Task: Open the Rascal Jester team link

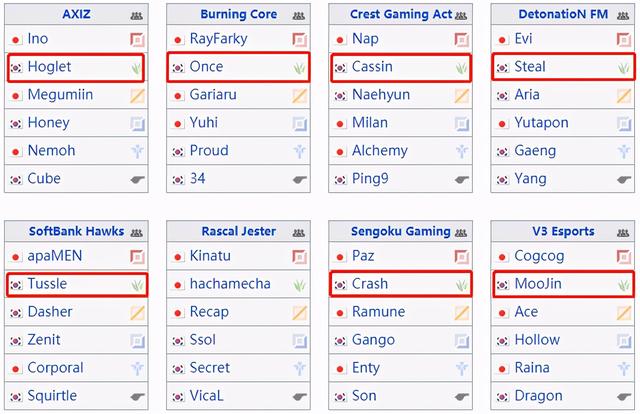Action: tap(238, 231)
